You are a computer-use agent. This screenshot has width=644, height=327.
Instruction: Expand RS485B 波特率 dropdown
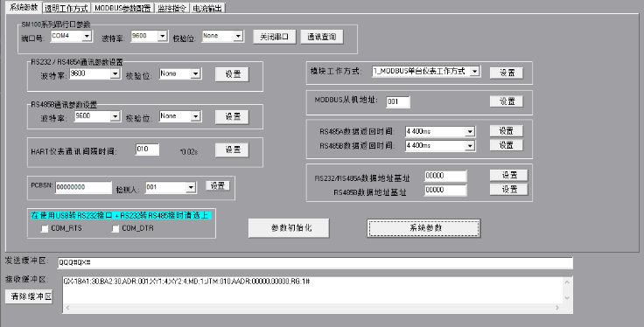115,116
